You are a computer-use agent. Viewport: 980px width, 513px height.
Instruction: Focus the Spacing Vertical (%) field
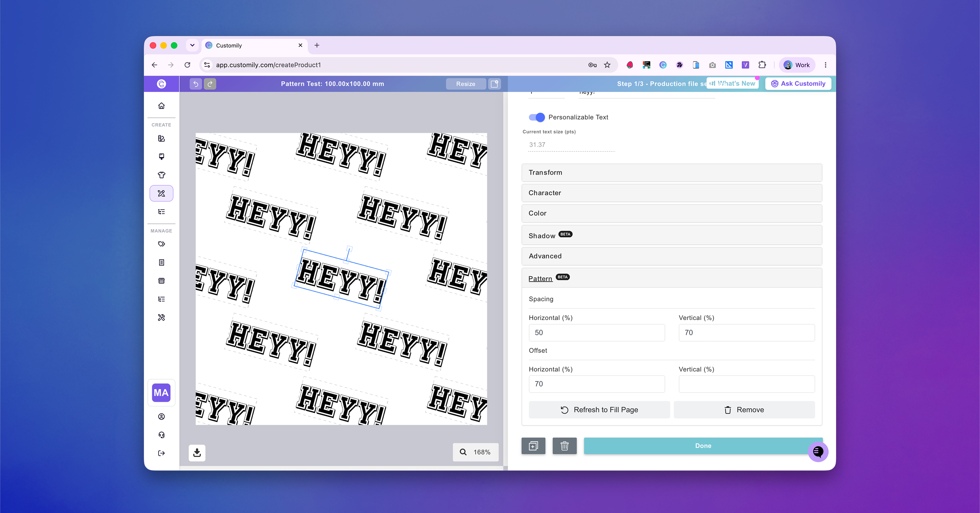point(746,333)
